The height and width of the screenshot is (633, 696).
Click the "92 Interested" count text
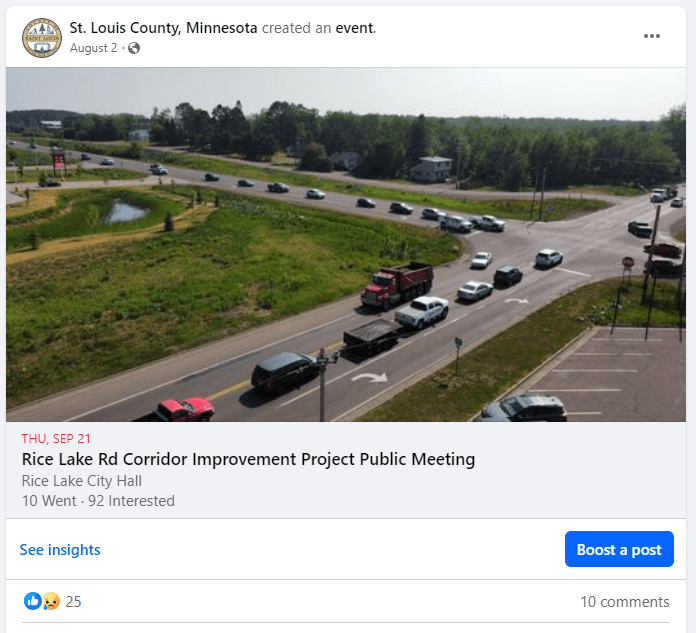(131, 501)
